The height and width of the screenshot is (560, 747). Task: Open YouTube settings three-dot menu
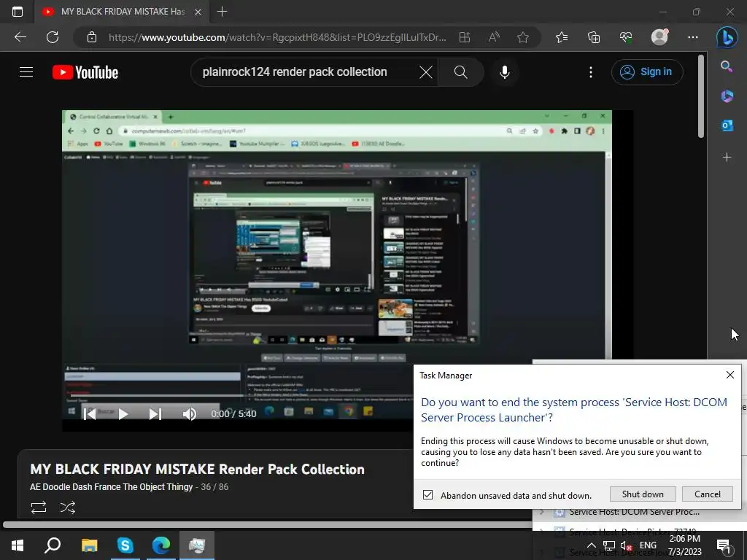(x=591, y=72)
